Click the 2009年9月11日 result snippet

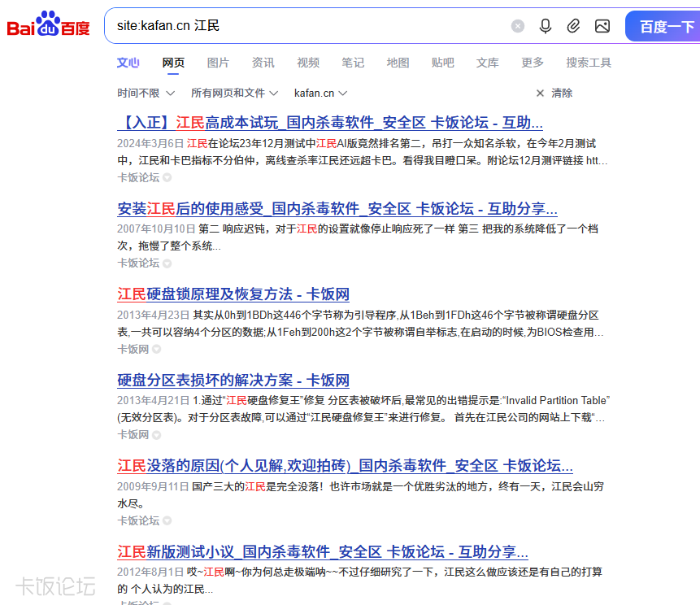[x=360, y=495]
